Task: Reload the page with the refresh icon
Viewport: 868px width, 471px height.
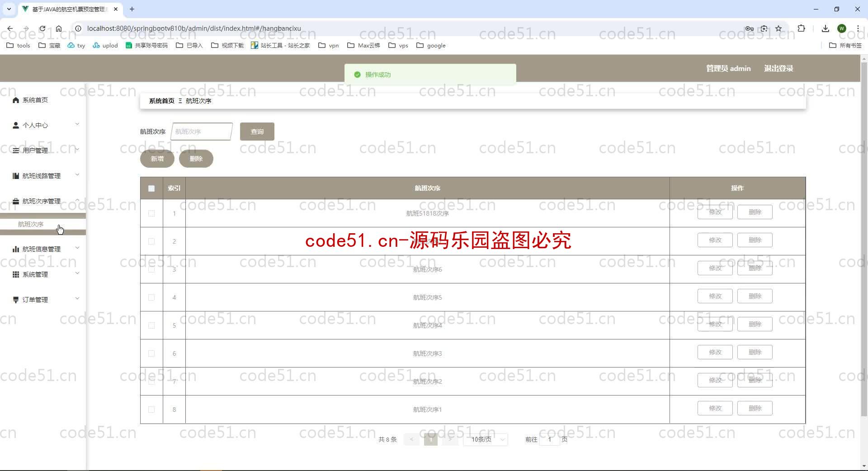Action: pyautogui.click(x=42, y=28)
